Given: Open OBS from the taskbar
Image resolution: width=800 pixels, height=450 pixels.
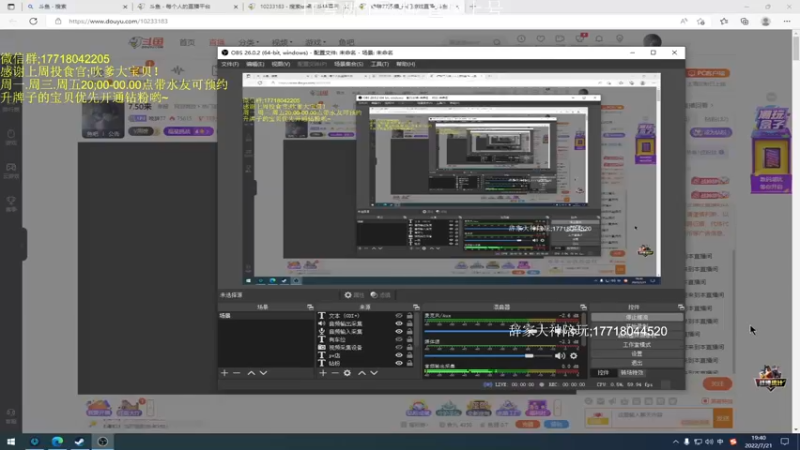Looking at the screenshot, I should (103, 441).
